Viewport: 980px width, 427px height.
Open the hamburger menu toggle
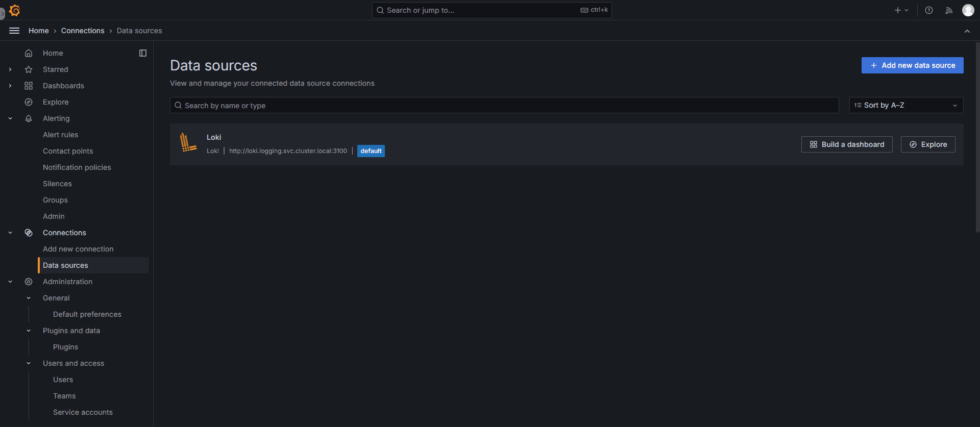tap(14, 31)
